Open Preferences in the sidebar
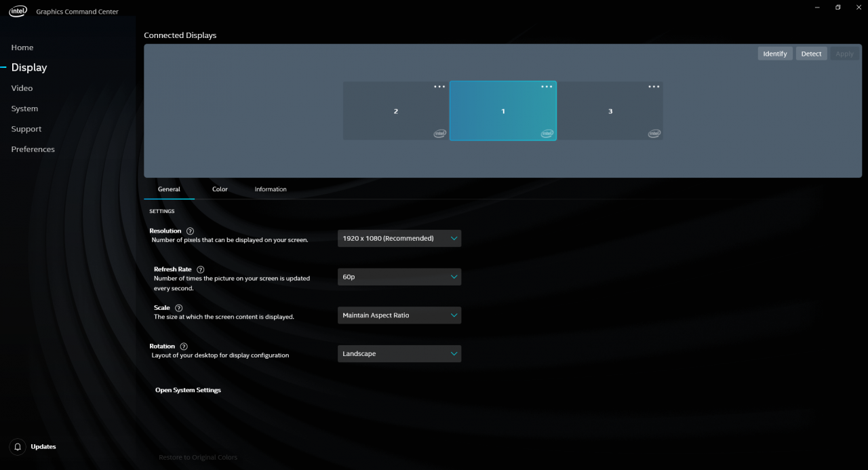The width and height of the screenshot is (868, 470). pyautogui.click(x=33, y=149)
